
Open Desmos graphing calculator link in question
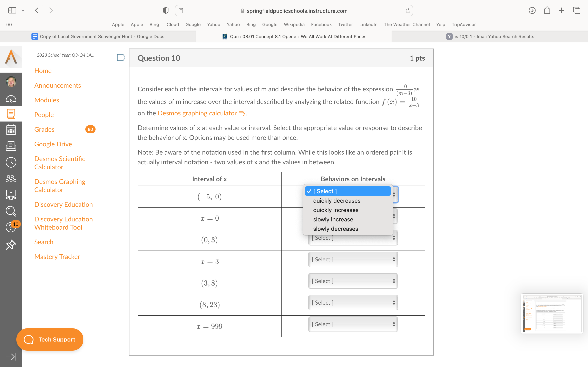(197, 113)
